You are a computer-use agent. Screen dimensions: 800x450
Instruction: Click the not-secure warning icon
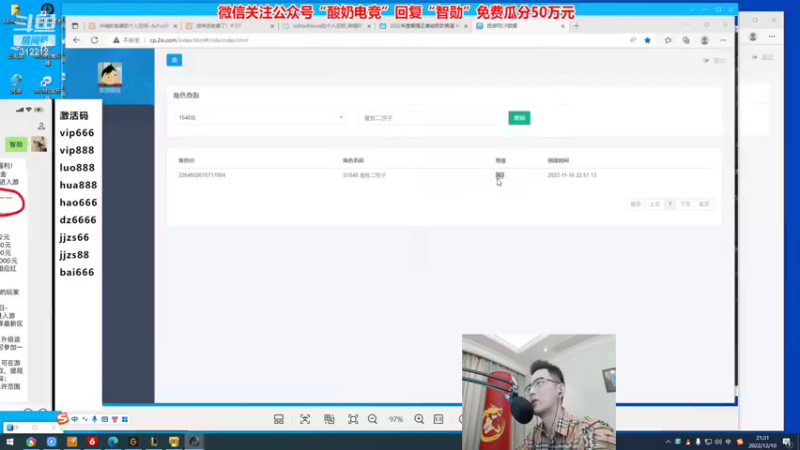point(116,40)
